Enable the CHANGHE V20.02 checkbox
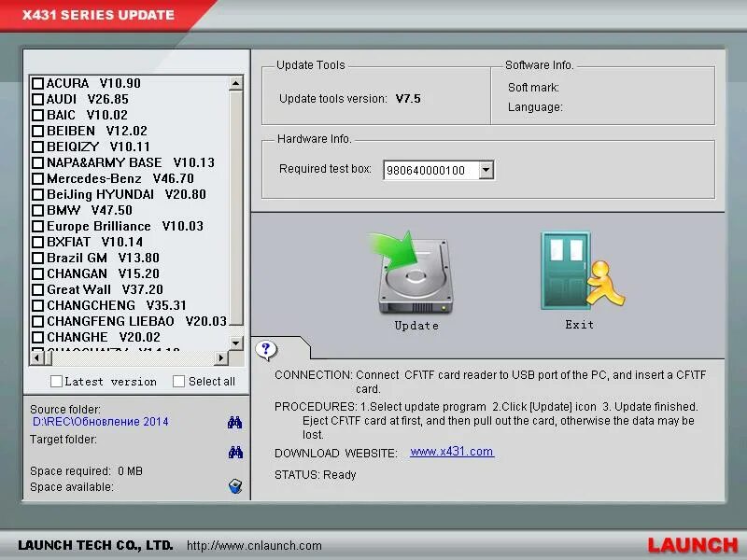Screen dimensions: 747x560 tap(37, 337)
